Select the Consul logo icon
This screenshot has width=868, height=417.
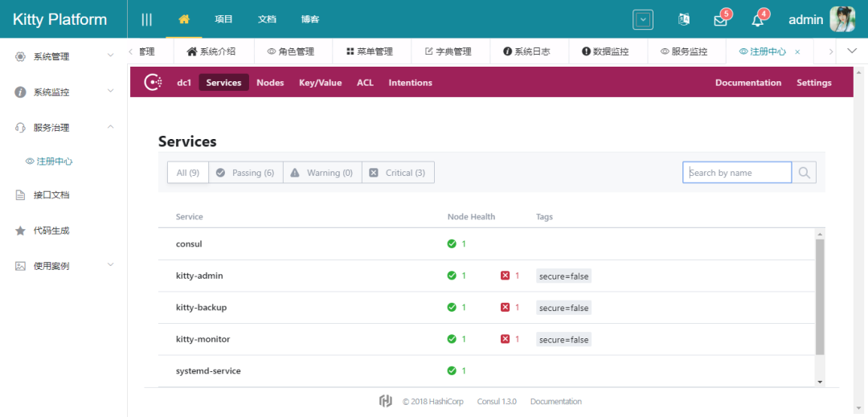tap(154, 83)
